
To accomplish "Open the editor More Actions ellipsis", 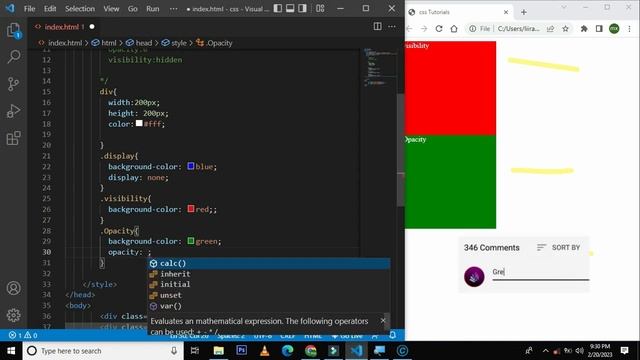I will click(x=392, y=27).
